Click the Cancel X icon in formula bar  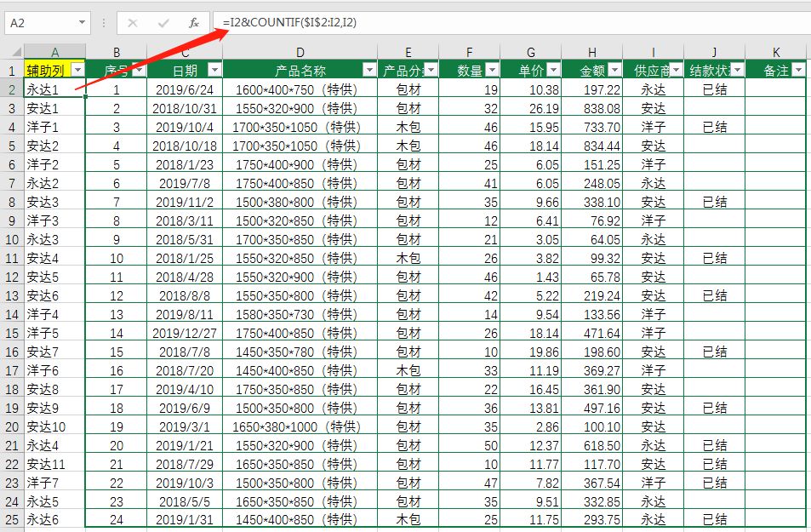tap(133, 23)
